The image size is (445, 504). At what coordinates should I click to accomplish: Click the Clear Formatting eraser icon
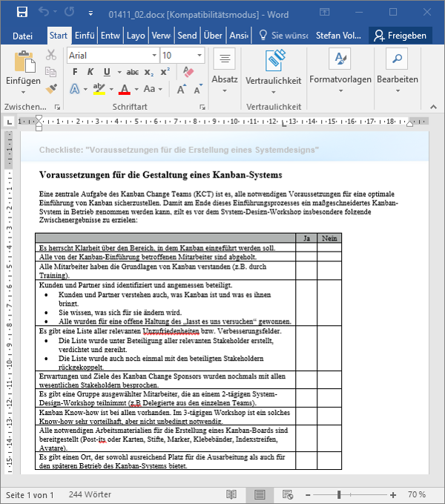click(x=187, y=72)
